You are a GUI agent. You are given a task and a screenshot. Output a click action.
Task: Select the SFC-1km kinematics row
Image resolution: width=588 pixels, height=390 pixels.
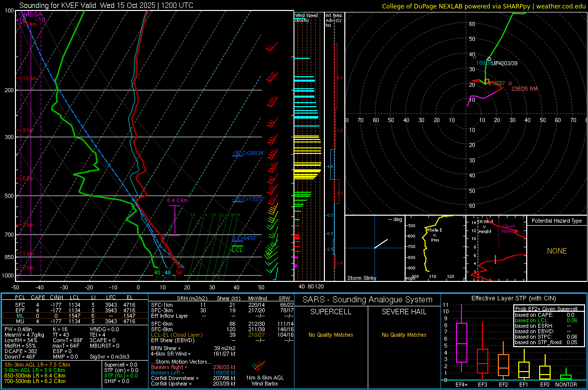222,305
